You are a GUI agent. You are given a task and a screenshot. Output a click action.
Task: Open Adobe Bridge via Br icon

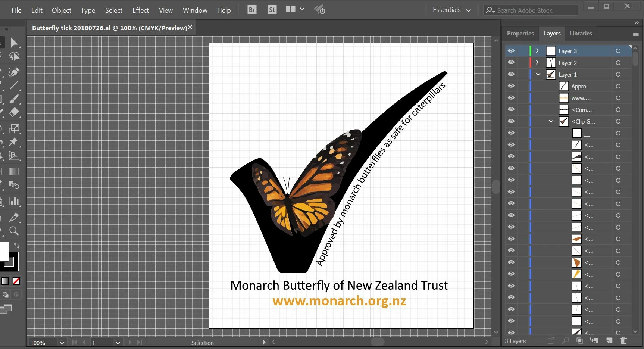252,10
